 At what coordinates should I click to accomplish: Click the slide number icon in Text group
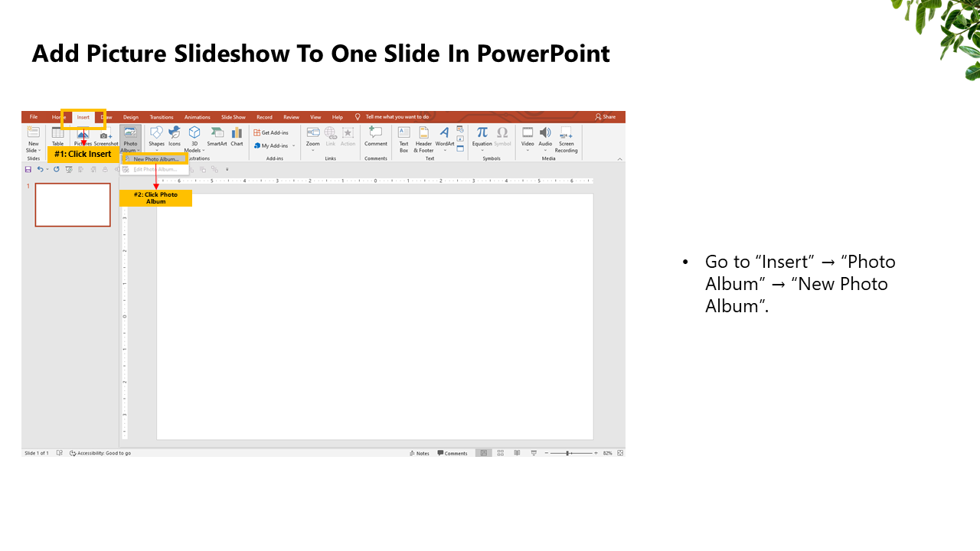click(460, 139)
